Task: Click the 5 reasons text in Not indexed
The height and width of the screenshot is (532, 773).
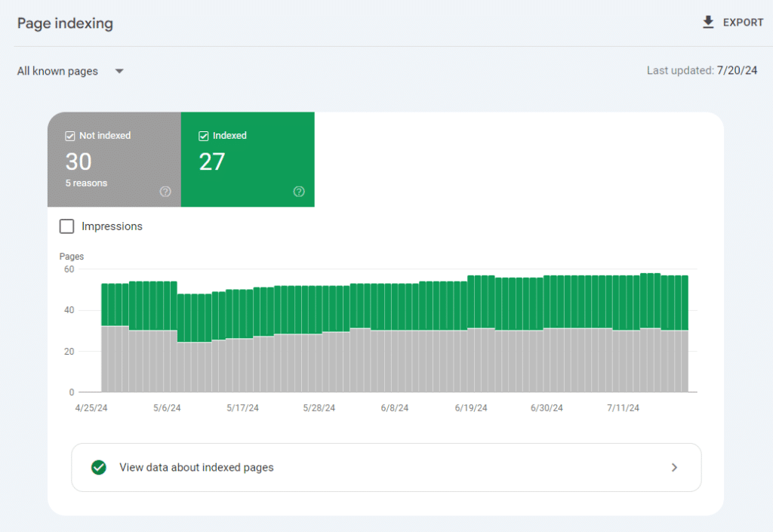Action: coord(86,183)
